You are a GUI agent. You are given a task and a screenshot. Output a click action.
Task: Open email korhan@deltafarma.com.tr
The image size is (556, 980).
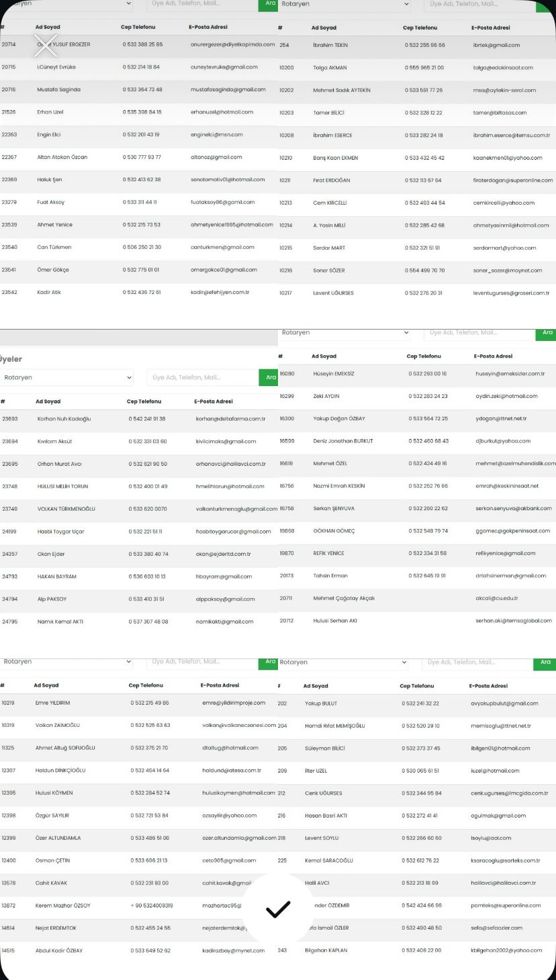coord(230,419)
